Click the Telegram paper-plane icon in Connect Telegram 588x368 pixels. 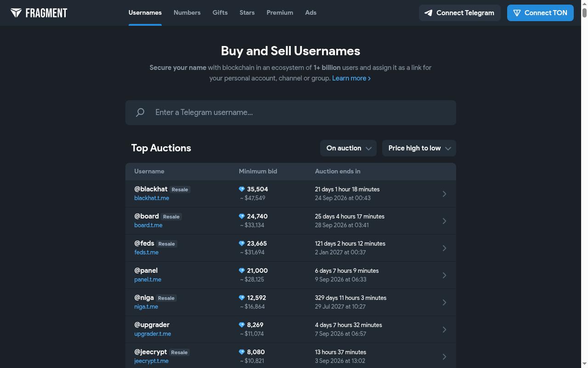pyautogui.click(x=428, y=13)
